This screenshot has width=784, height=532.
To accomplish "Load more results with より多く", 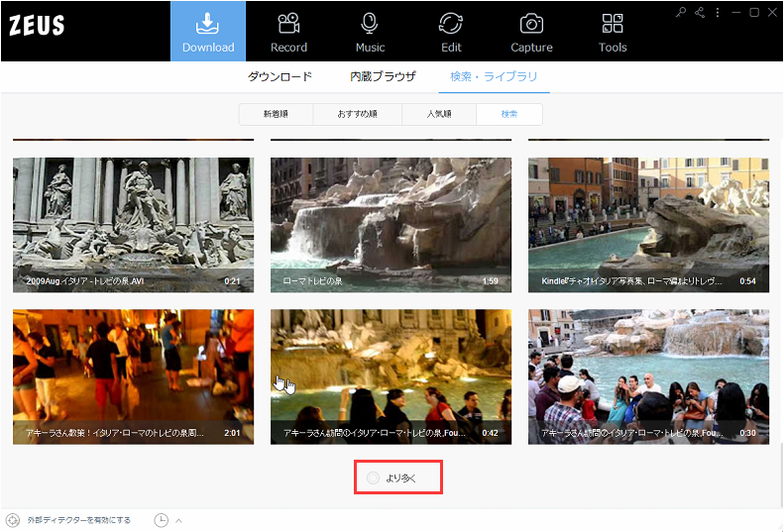I will pyautogui.click(x=397, y=479).
